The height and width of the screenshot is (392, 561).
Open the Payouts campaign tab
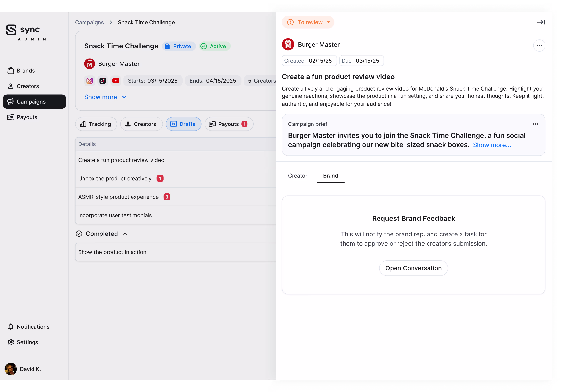[229, 124]
